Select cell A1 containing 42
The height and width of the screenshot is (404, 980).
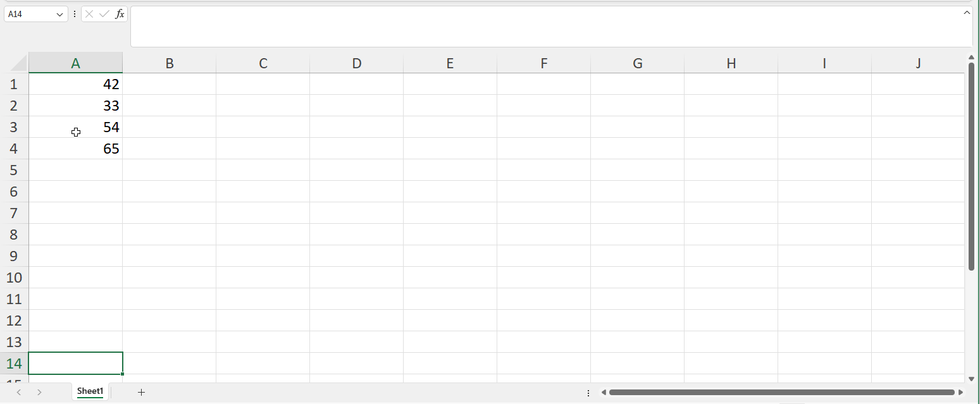(x=76, y=83)
